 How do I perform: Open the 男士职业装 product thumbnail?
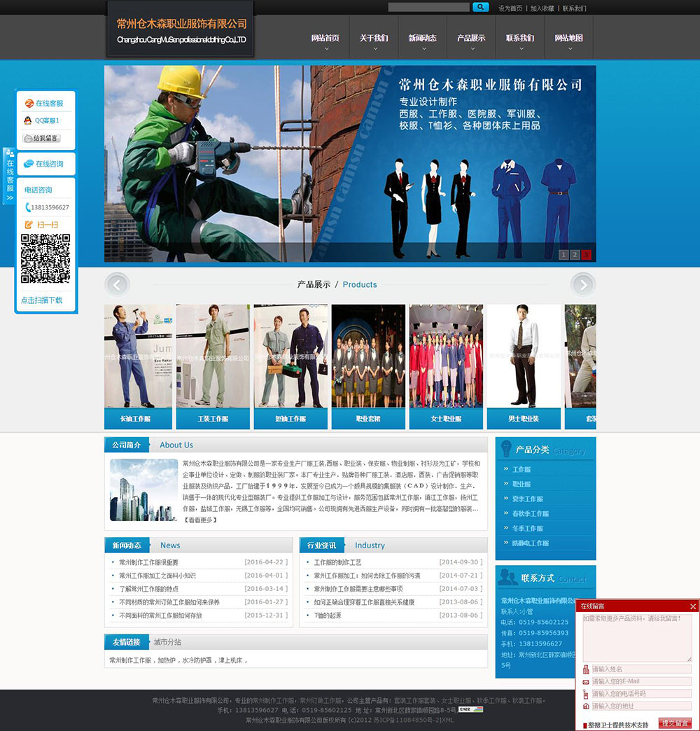coord(524,357)
